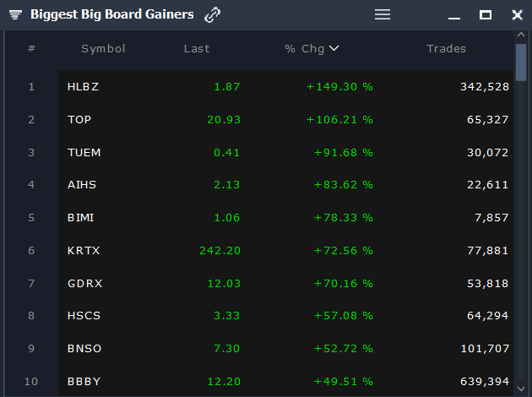
Task: Select the HLBZ symbol row
Action: pyautogui.click(x=83, y=86)
